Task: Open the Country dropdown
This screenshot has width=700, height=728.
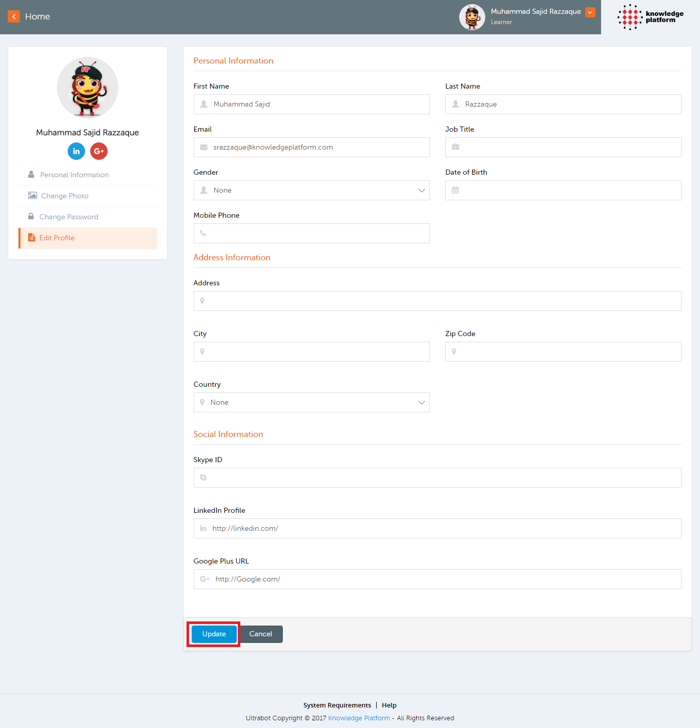Action: [312, 403]
